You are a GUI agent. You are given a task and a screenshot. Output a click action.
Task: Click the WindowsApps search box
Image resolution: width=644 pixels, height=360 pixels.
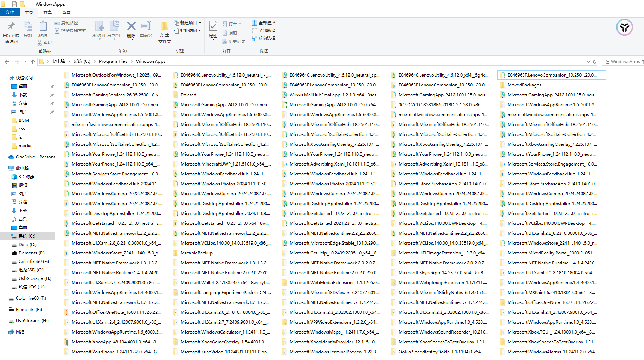(624, 62)
